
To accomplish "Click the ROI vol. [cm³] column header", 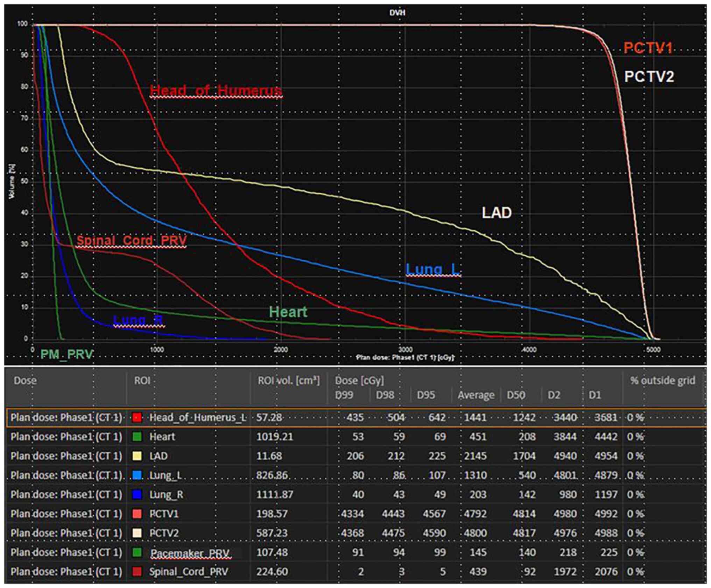I will coord(289,381).
